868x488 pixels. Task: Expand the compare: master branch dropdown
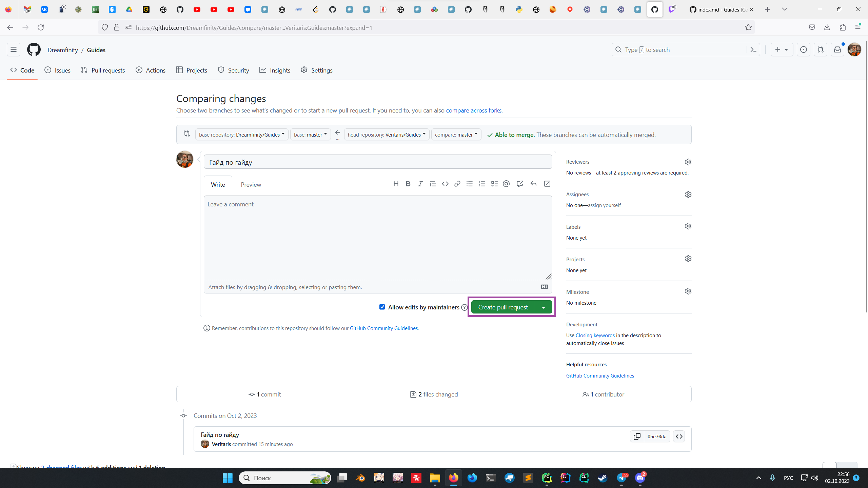(x=456, y=135)
